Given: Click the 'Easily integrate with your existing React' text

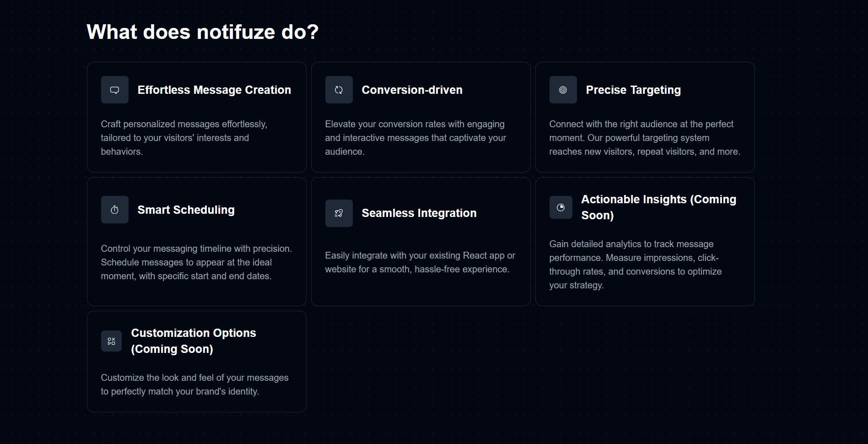Looking at the screenshot, I should 420,262.
